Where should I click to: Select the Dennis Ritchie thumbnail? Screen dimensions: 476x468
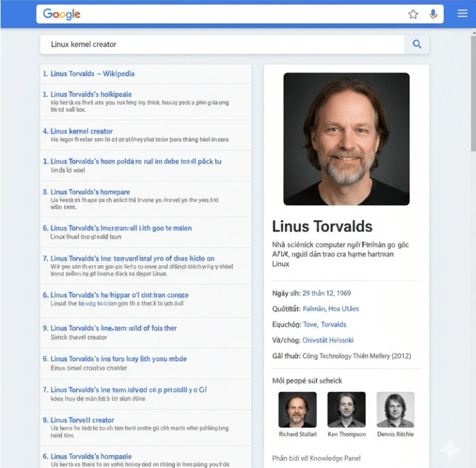click(x=395, y=409)
